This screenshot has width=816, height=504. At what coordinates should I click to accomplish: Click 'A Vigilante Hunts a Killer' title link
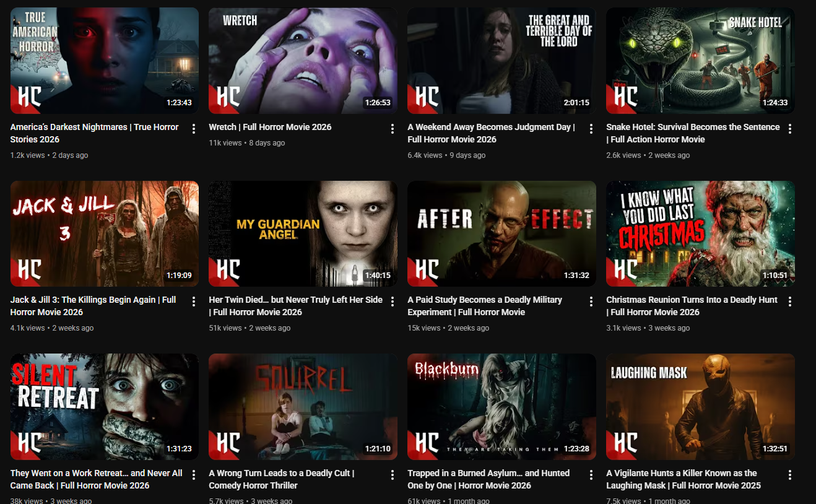pos(684,479)
